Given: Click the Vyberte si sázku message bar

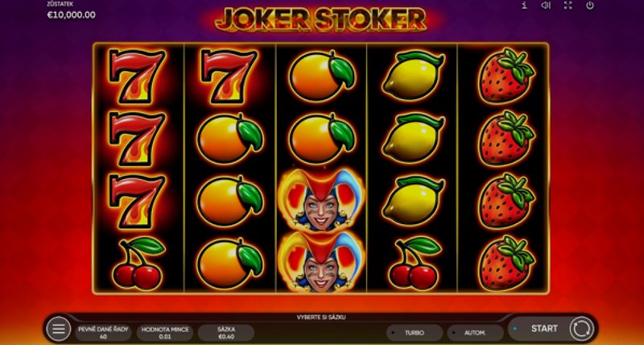Looking at the screenshot, I should point(321,318).
